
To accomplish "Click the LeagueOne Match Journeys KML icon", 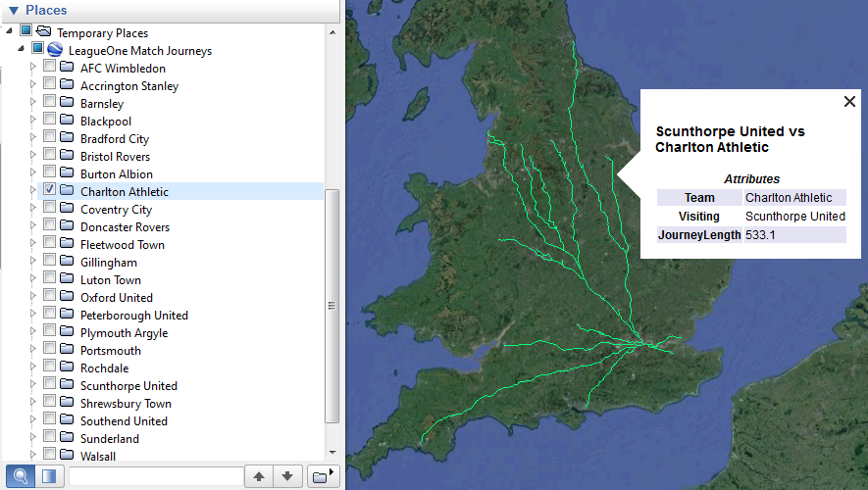I will 55,49.
